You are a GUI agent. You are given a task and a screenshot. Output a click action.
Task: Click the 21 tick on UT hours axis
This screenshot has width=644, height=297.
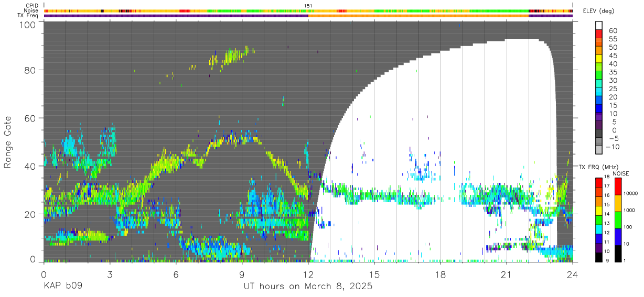pyautogui.click(x=507, y=273)
